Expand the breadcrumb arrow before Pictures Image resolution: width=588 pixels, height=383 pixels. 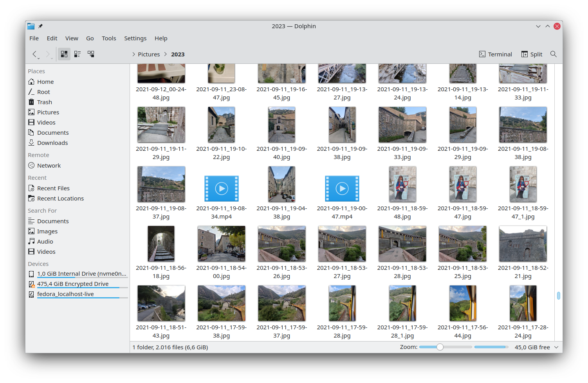[x=133, y=54]
